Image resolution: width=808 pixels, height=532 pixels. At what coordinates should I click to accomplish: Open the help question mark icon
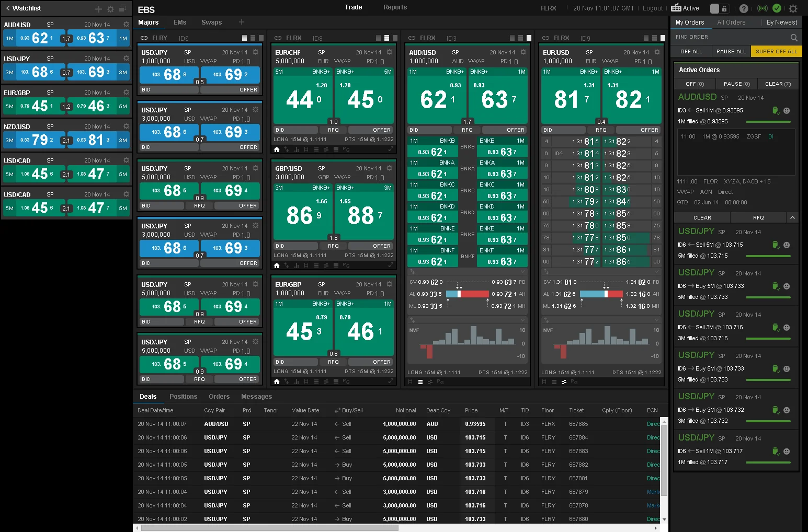[744, 8]
